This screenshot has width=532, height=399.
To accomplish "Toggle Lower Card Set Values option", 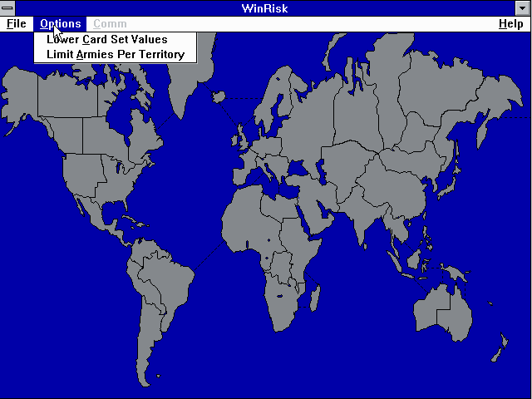I will click(106, 39).
